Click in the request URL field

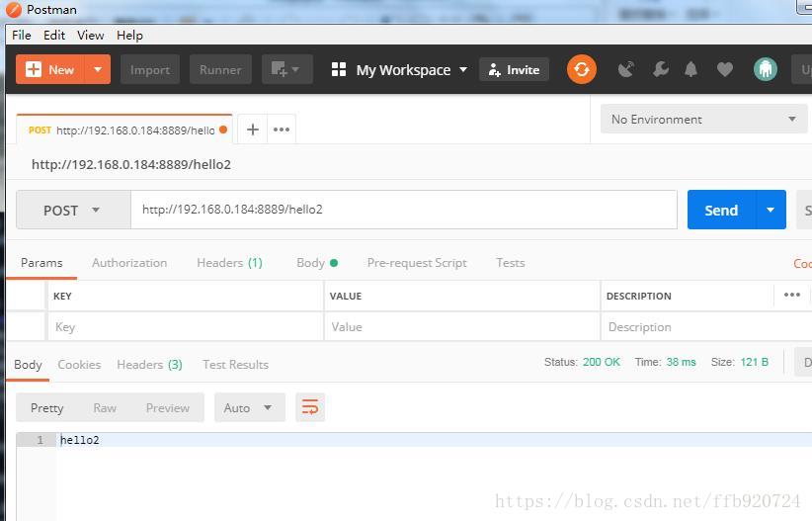point(404,210)
